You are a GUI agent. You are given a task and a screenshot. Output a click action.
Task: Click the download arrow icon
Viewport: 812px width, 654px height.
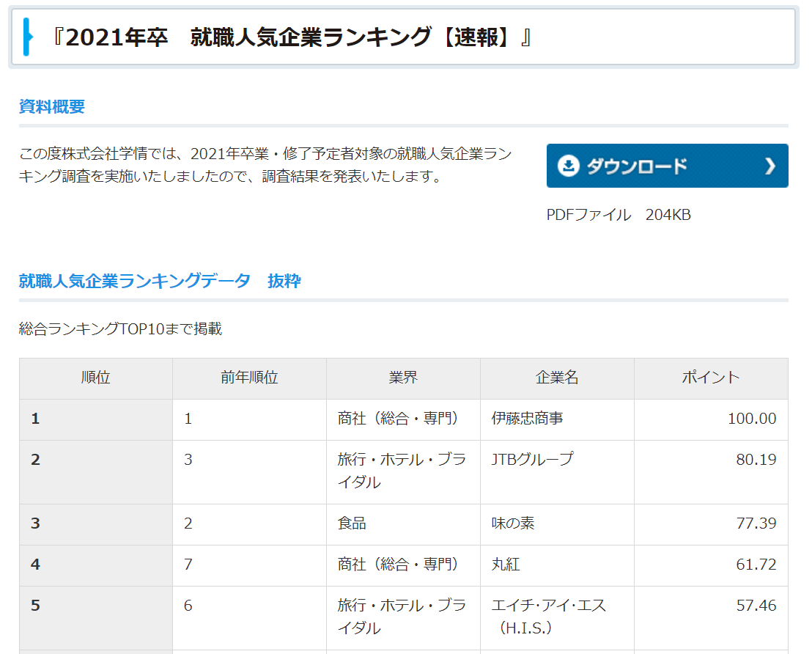(568, 166)
